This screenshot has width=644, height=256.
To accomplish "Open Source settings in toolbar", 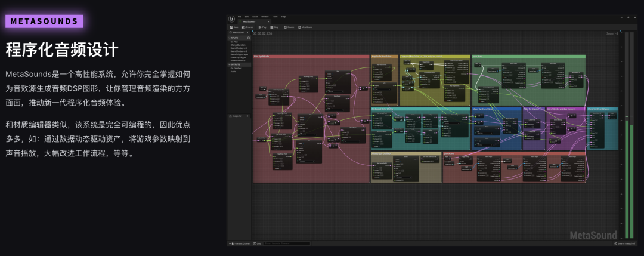I will 289,27.
